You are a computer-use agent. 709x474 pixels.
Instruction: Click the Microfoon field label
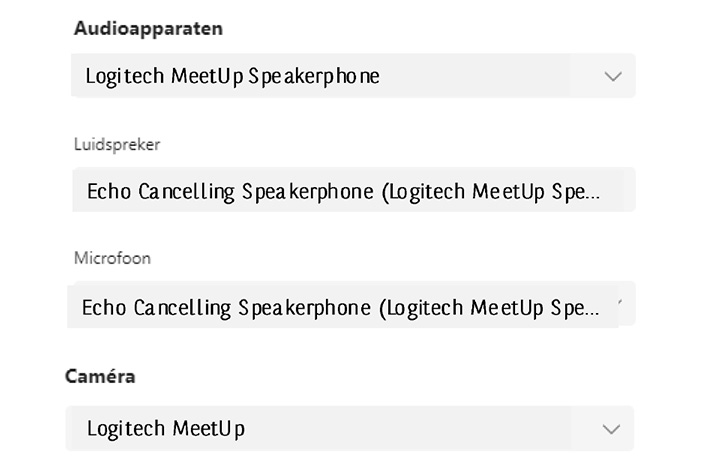tap(112, 258)
